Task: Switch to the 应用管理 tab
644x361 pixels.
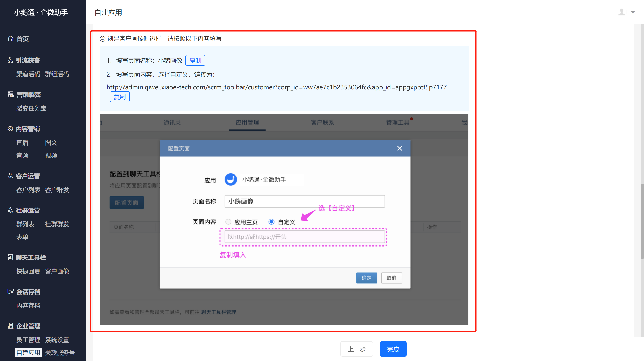Action: click(x=247, y=123)
